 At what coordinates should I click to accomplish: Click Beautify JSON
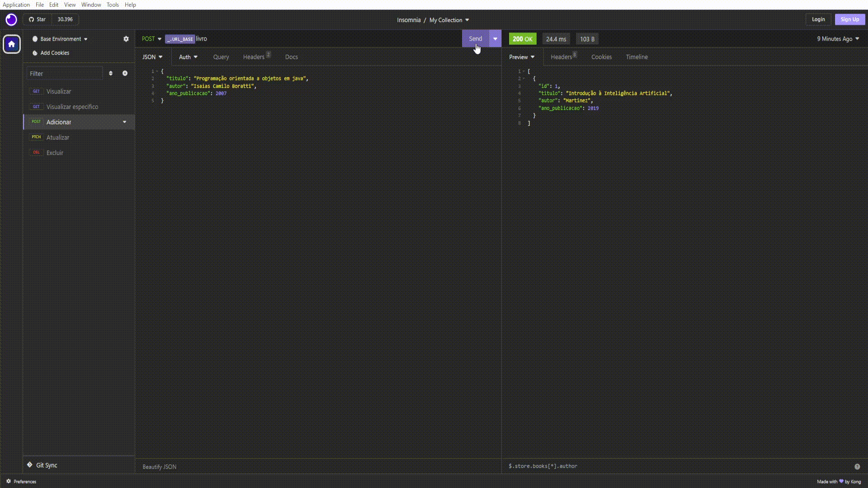[x=160, y=467]
